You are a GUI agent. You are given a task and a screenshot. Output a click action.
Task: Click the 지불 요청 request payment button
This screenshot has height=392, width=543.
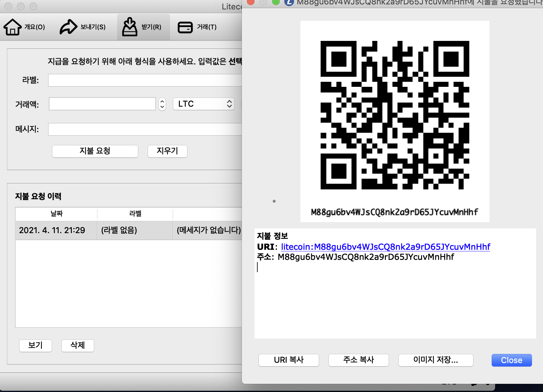95,151
